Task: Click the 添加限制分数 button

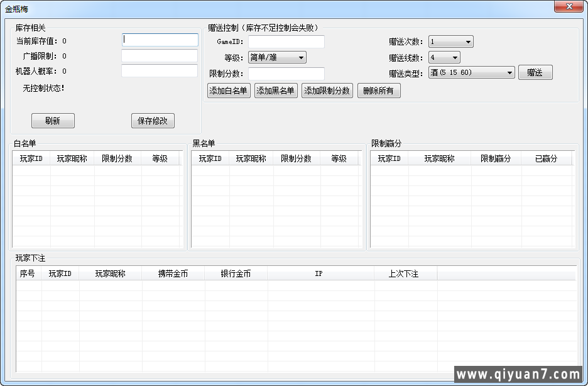Action: (x=327, y=91)
